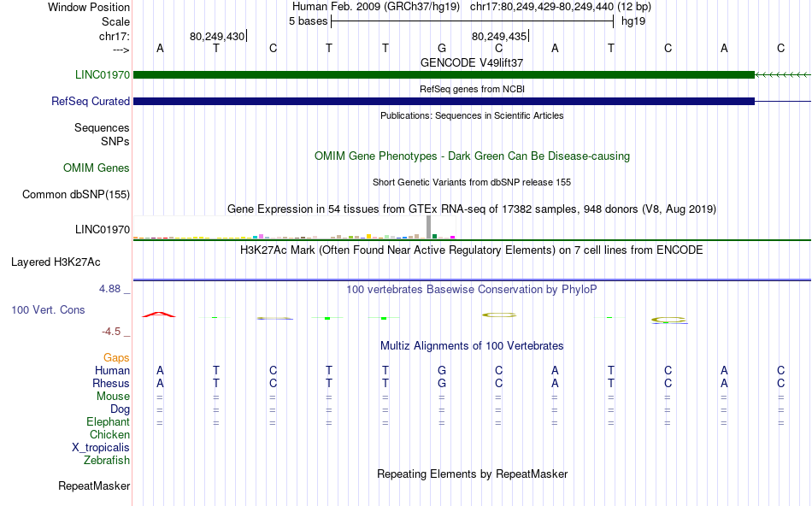The width and height of the screenshot is (812, 506).
Task: Click the hg19 label beside the scale bar
Action: (x=633, y=21)
